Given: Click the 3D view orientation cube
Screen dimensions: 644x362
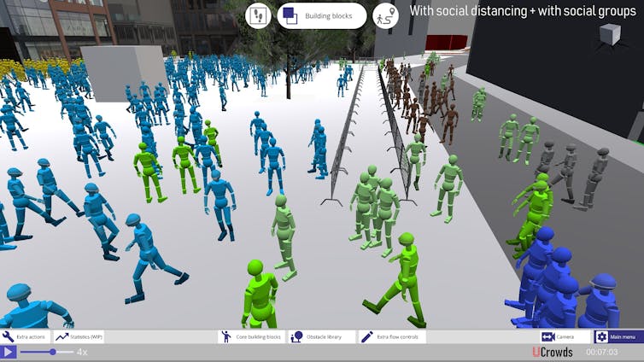Looking at the screenshot, I should coord(610,35).
